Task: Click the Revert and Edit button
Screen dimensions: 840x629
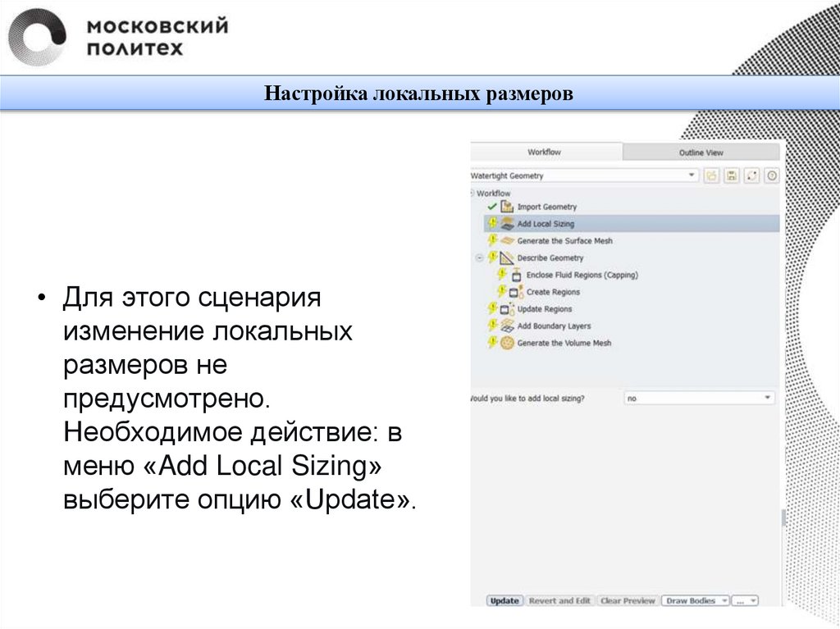Action: coord(559,600)
